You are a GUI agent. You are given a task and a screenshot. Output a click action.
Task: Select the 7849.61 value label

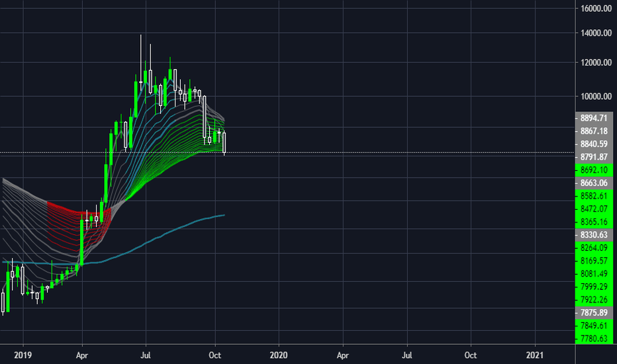pos(594,326)
